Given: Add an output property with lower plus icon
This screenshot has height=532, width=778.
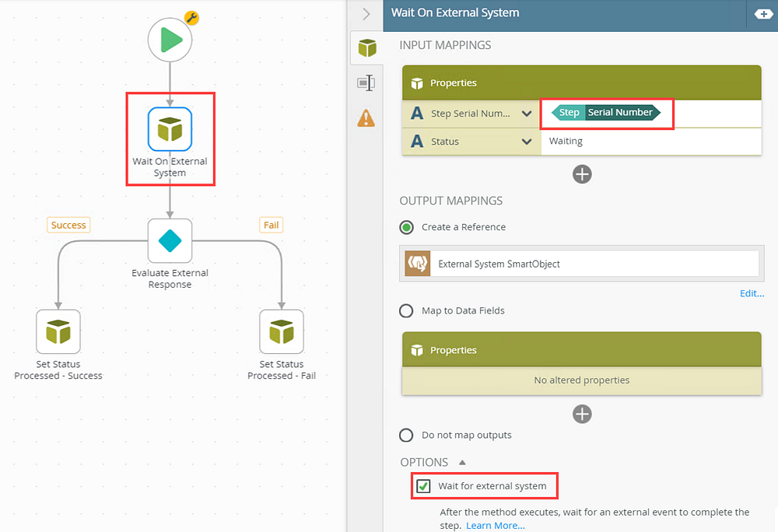Looking at the screenshot, I should [582, 414].
